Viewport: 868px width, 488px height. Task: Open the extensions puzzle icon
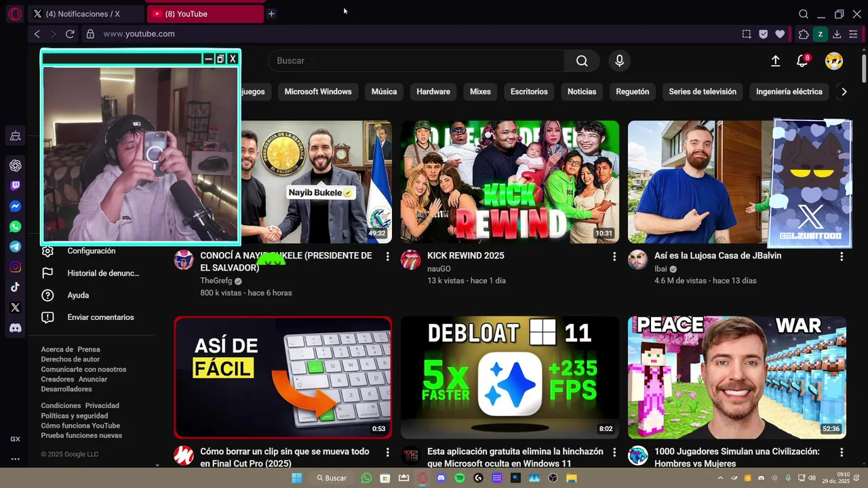click(x=804, y=34)
